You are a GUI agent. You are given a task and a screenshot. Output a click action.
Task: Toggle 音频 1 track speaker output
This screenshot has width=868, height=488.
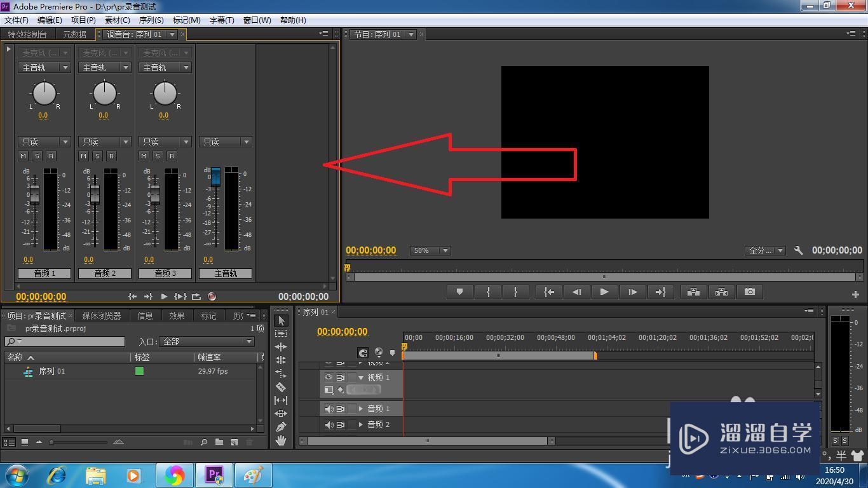(x=329, y=409)
